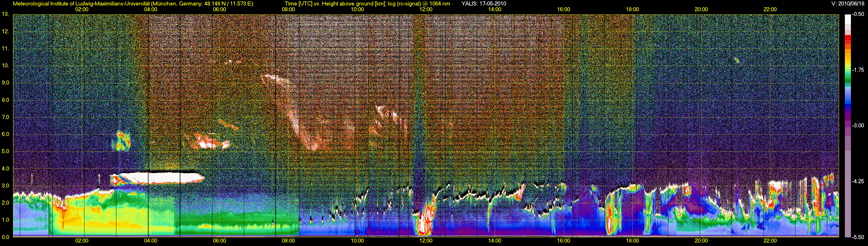Viewport: 868px width, 246px height.
Task: Click the "13." height axis label
Action: point(6,14)
